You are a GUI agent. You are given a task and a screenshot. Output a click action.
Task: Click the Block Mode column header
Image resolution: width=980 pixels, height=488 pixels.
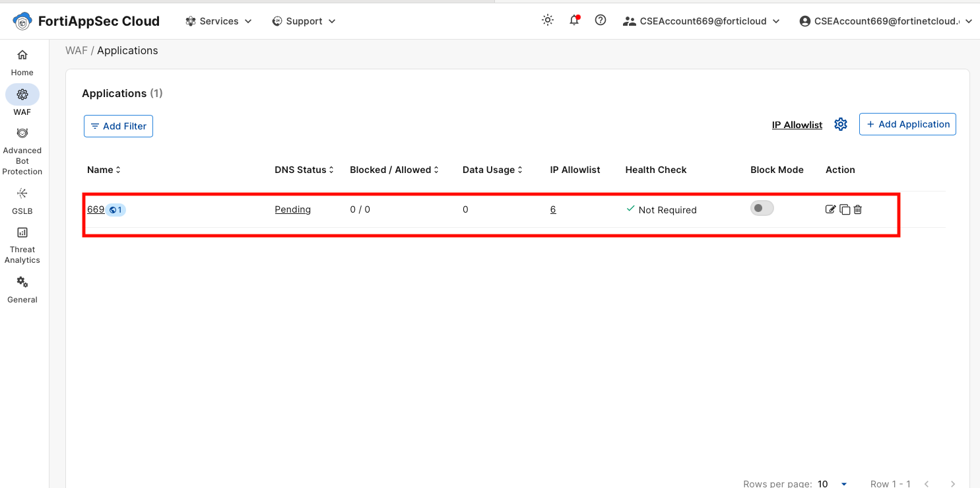pyautogui.click(x=777, y=170)
